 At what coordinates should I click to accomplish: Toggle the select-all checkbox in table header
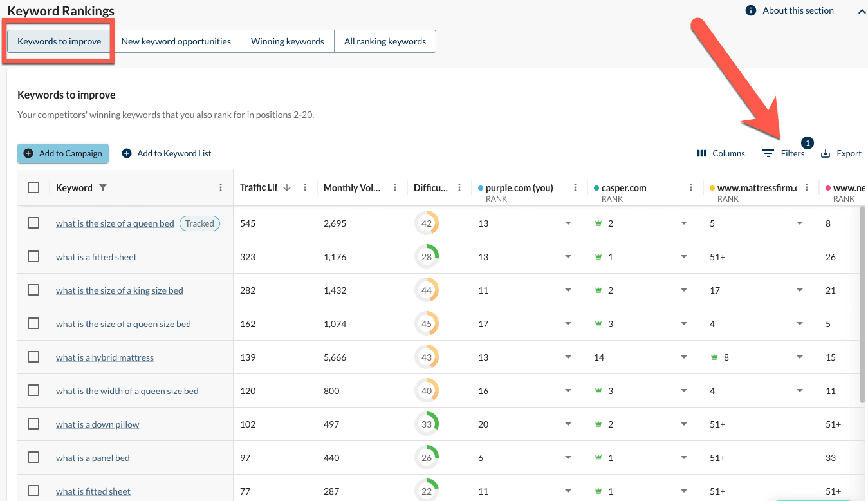[33, 187]
